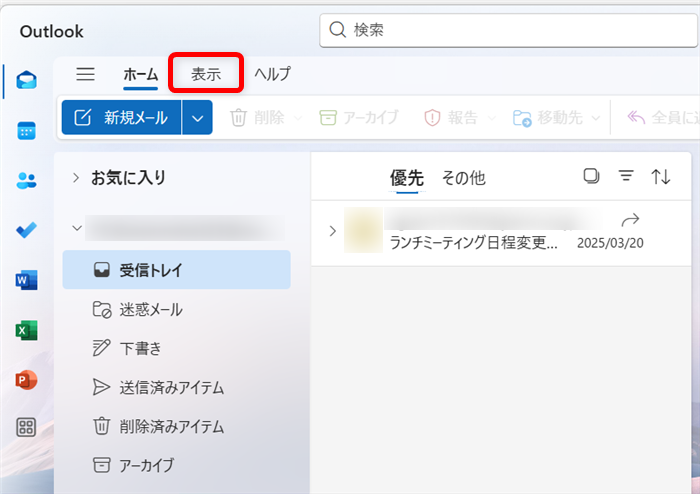Open the ヘルプ ribbon tab
The width and height of the screenshot is (700, 494).
pyautogui.click(x=272, y=74)
